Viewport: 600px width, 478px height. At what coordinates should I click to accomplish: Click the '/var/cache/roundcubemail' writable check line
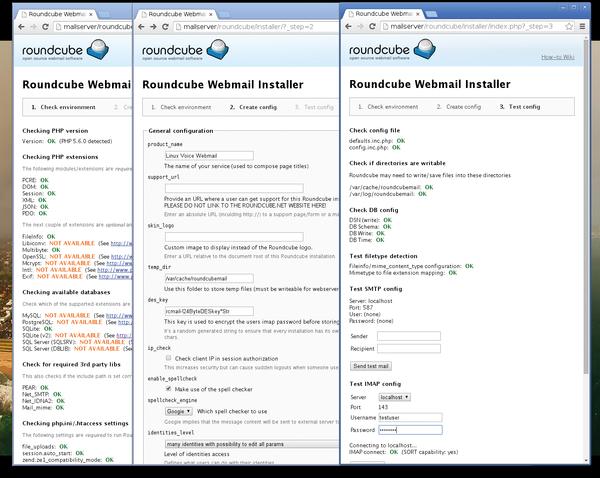pyautogui.click(x=391, y=187)
